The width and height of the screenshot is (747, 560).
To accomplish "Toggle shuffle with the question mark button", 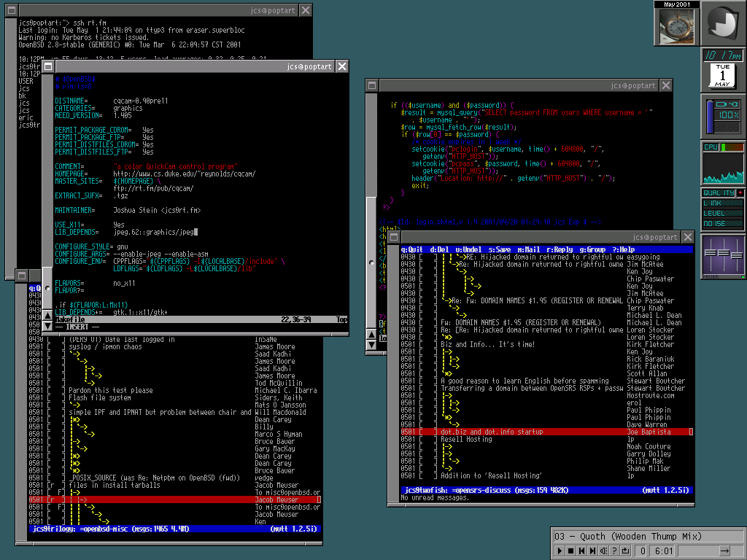I will 614,551.
